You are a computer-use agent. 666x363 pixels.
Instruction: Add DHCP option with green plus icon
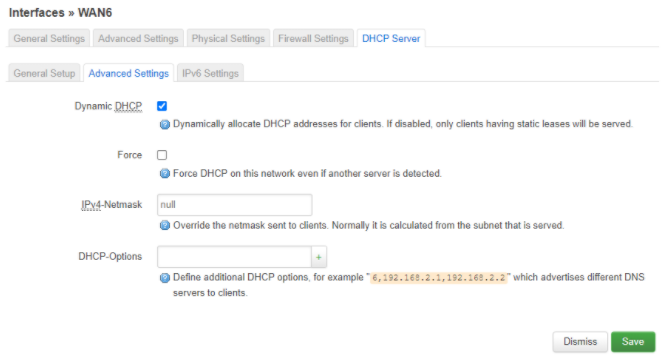[x=319, y=257]
